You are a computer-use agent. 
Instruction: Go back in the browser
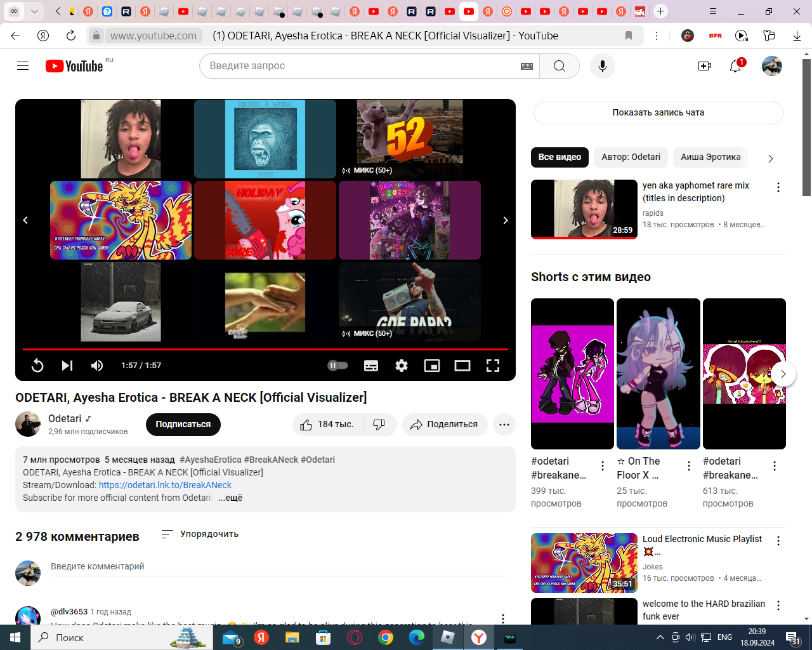pos(15,36)
